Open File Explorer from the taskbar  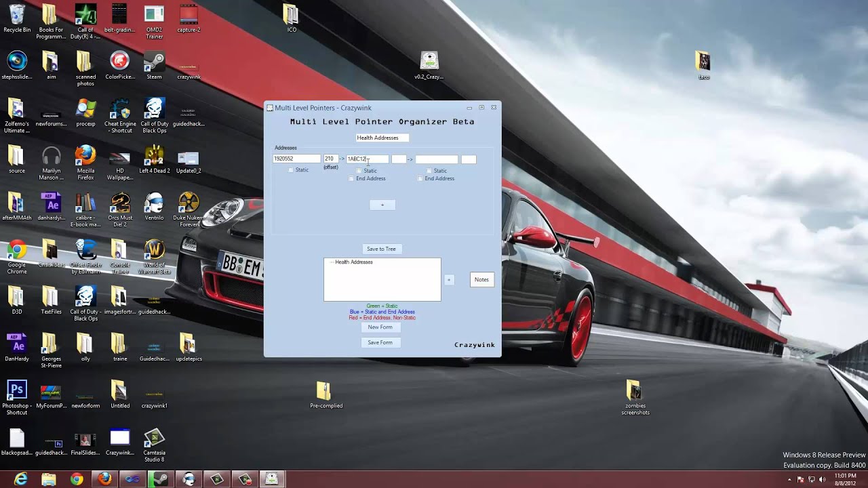pos(49,479)
